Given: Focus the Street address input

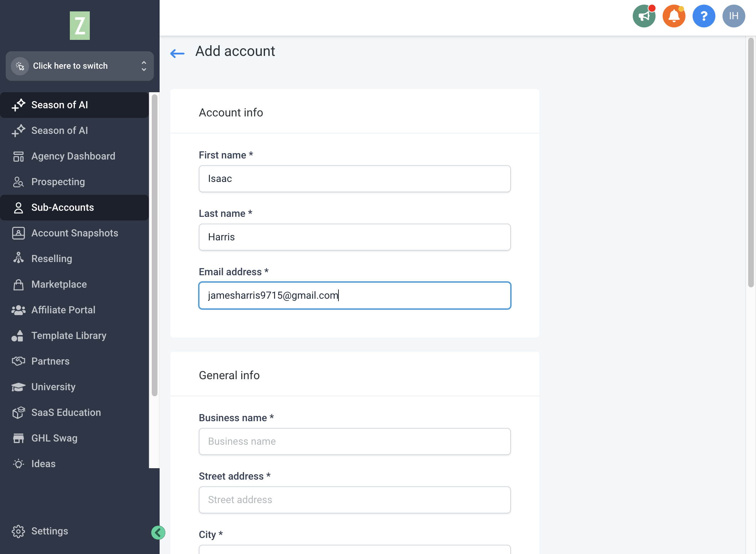Looking at the screenshot, I should tap(355, 500).
